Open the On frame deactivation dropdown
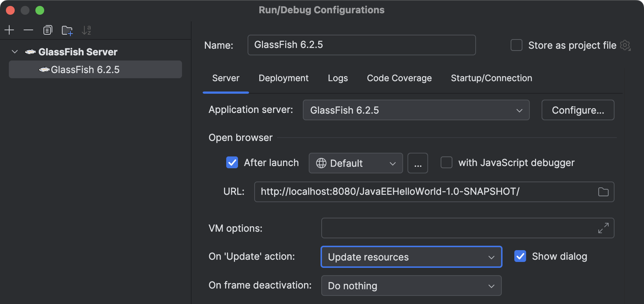 click(x=411, y=286)
